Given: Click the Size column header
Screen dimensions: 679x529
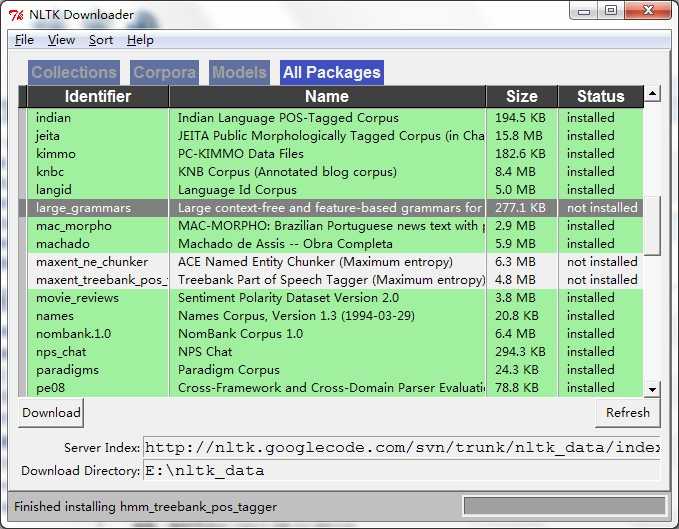Looking at the screenshot, I should click(x=522, y=96).
